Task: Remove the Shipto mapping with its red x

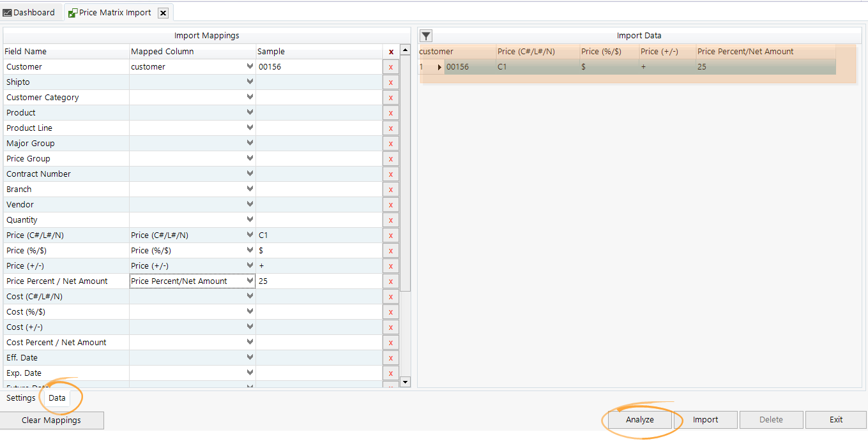Action: coord(390,82)
